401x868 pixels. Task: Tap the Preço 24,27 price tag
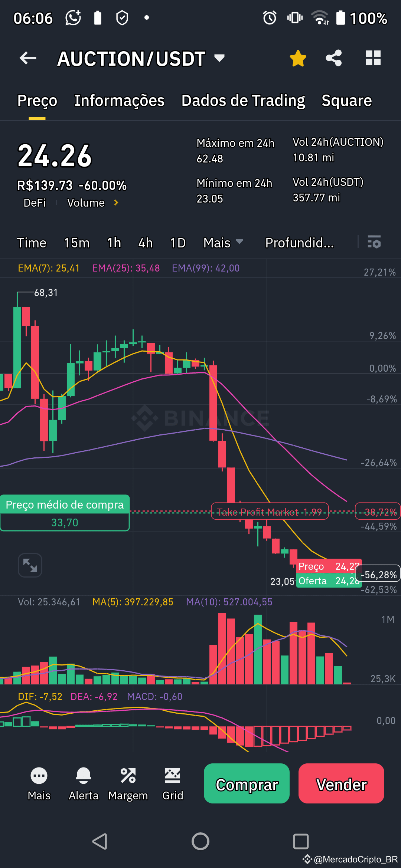click(329, 566)
